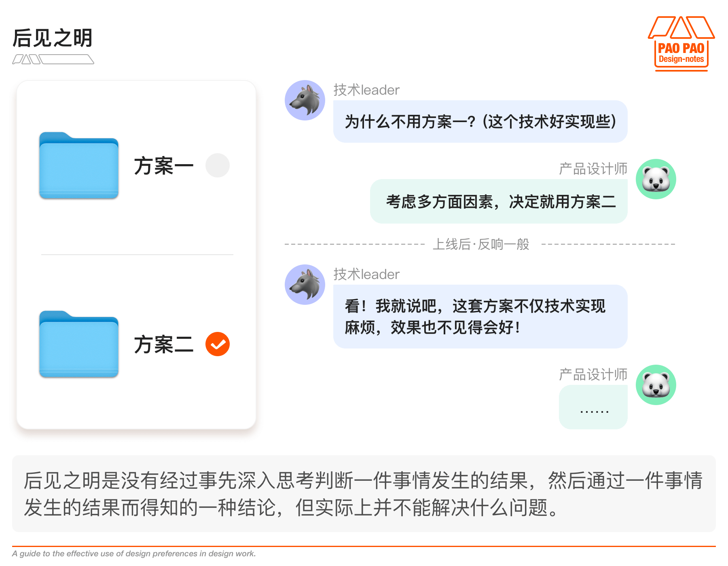Click the green …… ellipsis chat bubble
The image size is (728, 566).
[593, 407]
